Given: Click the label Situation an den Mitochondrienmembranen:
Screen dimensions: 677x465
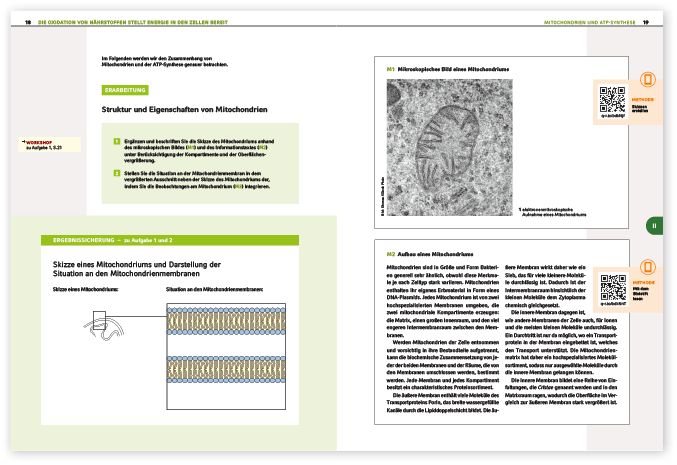Looking at the screenshot, I should pos(215,289).
